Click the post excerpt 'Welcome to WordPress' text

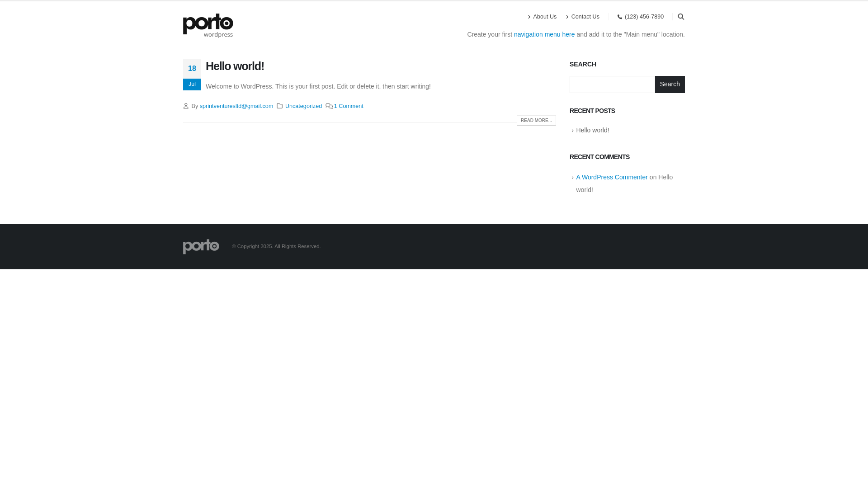point(318,86)
